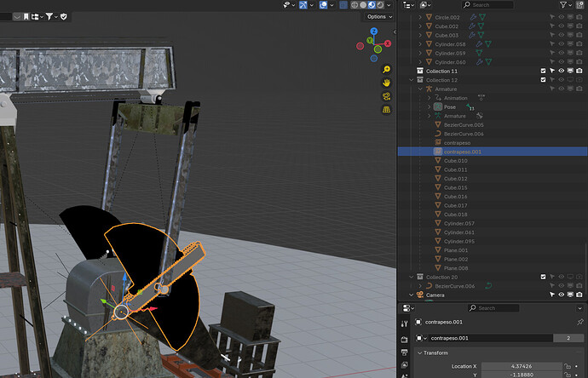Select solid viewport shading mode
The image size is (588, 378).
pos(363,5)
